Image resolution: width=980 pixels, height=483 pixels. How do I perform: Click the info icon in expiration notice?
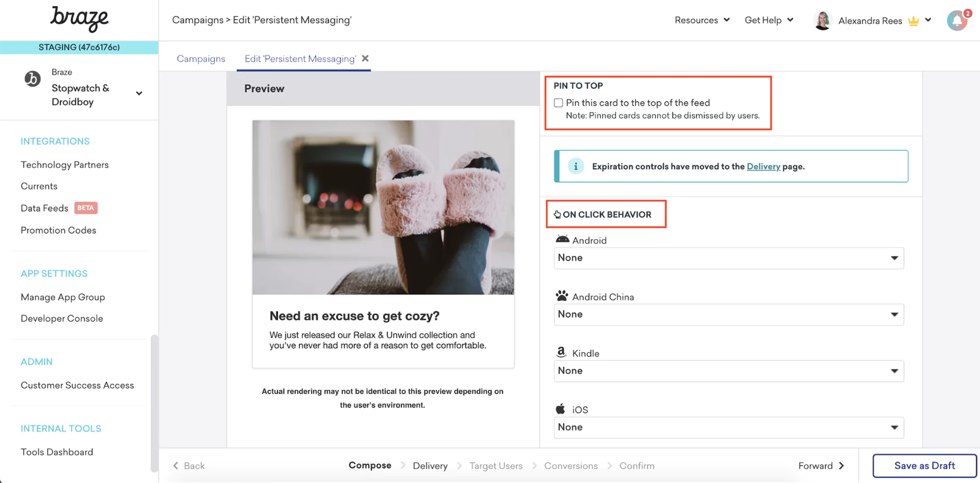[575, 166]
